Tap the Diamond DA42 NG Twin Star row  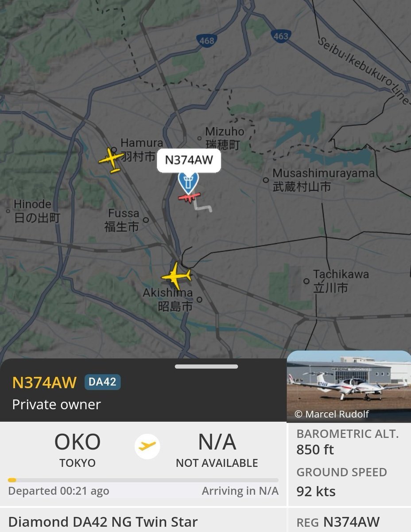click(103, 522)
